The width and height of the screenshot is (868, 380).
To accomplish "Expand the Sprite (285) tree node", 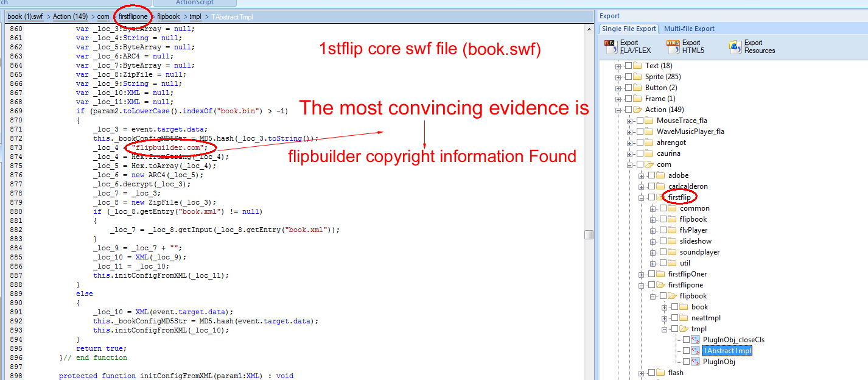I will click(618, 77).
